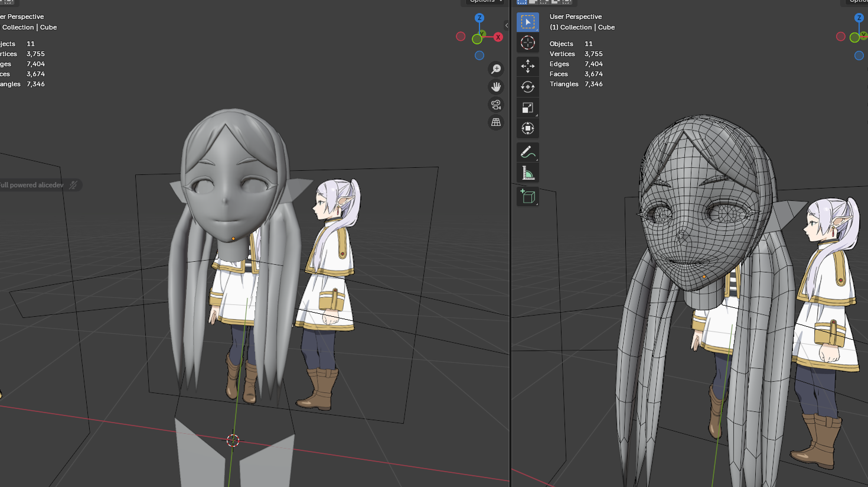Click the red X axis in left viewport gizmo

[498, 37]
